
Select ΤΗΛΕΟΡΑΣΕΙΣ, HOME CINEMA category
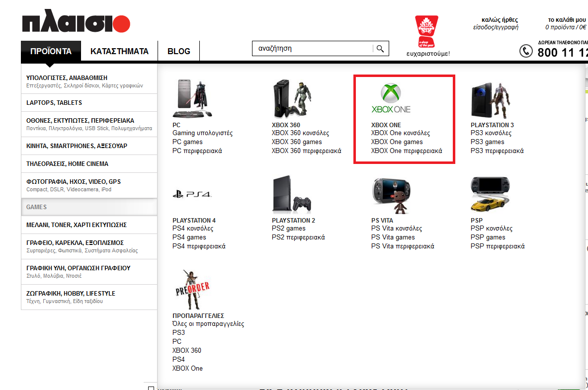click(89, 164)
